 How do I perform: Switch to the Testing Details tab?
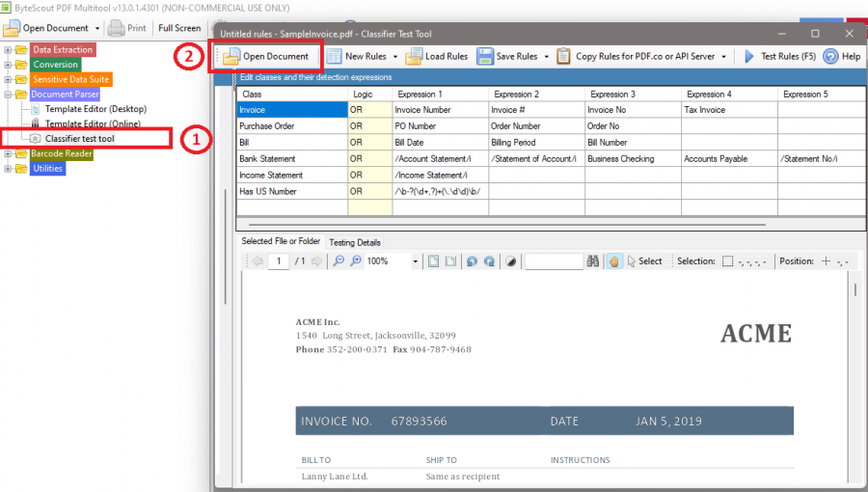355,242
